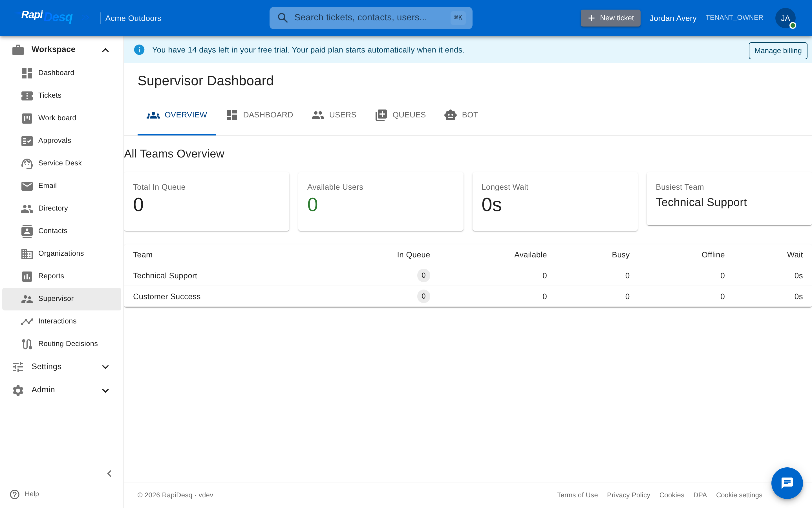This screenshot has height=508, width=812.
Task: Switch to the Overview tab
Action: 177,115
